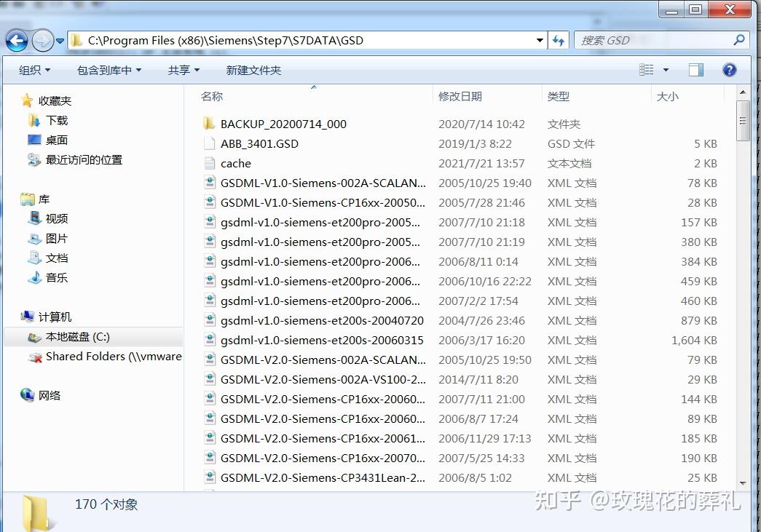Select et200pro file sized 459 KB

(x=320, y=281)
